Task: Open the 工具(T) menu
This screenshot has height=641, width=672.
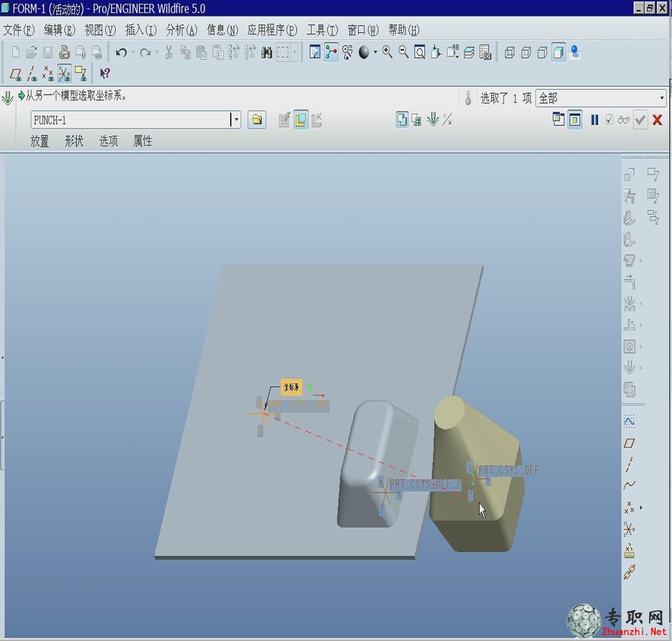Action: coord(322,30)
